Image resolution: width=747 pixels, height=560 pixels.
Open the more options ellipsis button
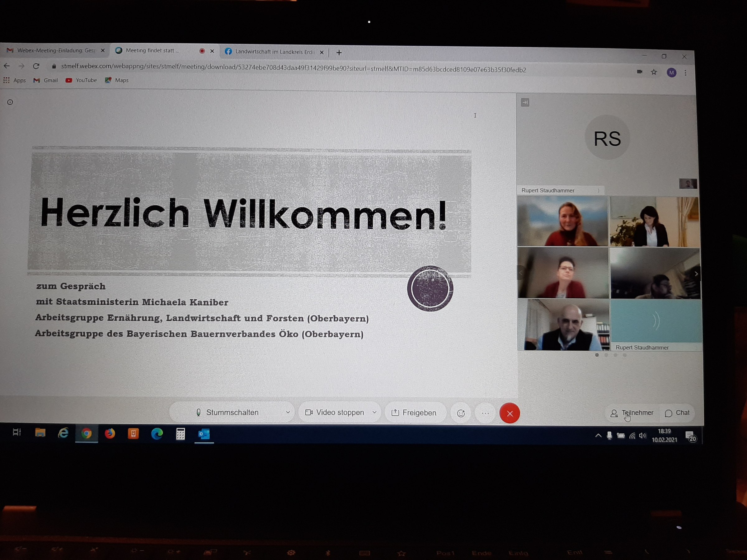coord(485,413)
